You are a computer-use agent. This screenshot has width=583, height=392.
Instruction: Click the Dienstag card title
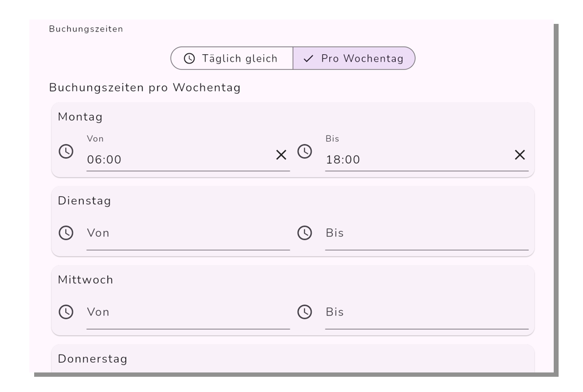[x=85, y=201]
